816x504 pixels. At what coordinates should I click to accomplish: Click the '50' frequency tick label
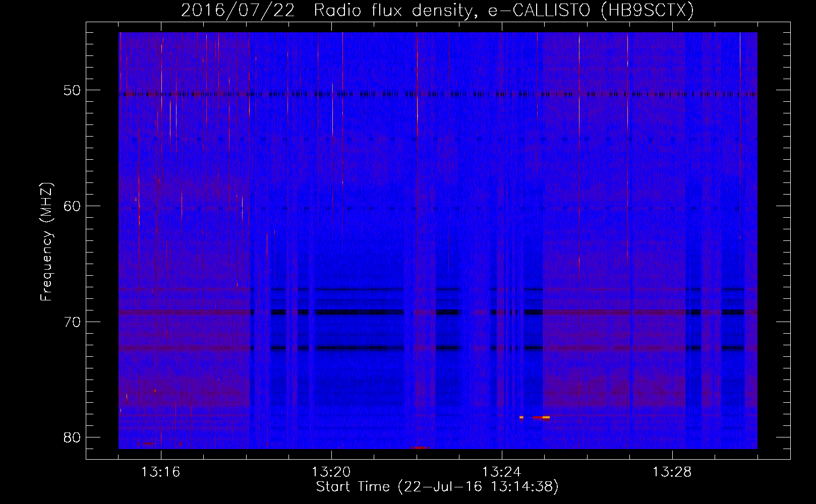(x=72, y=91)
